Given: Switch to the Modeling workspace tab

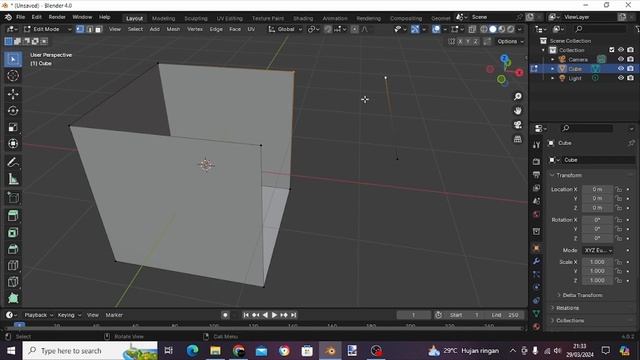Looking at the screenshot, I should [163, 18].
